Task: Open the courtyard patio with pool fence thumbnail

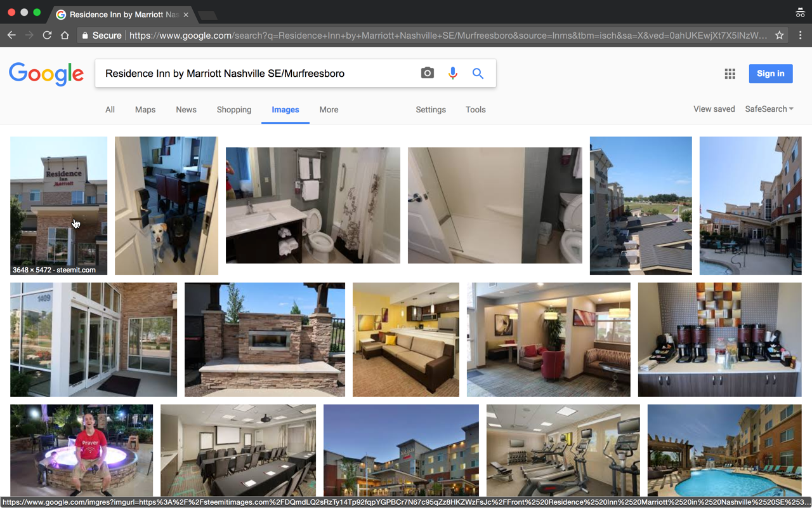Action: pyautogui.click(x=750, y=206)
